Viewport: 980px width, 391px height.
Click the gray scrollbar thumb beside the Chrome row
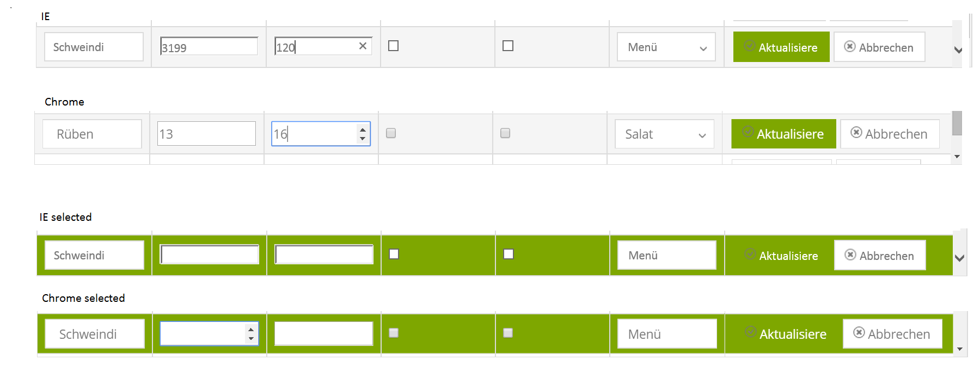pyautogui.click(x=957, y=123)
